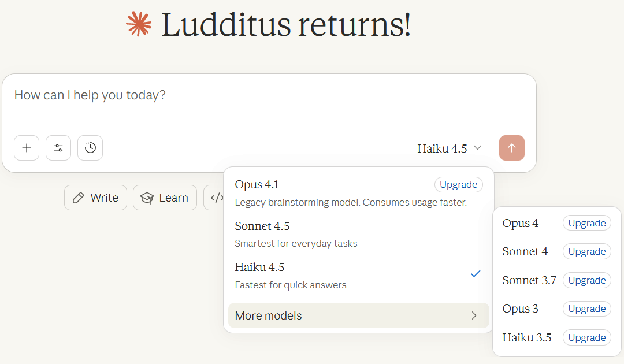
Task: Click the Learn chip with graduation cap
Action: pos(165,198)
